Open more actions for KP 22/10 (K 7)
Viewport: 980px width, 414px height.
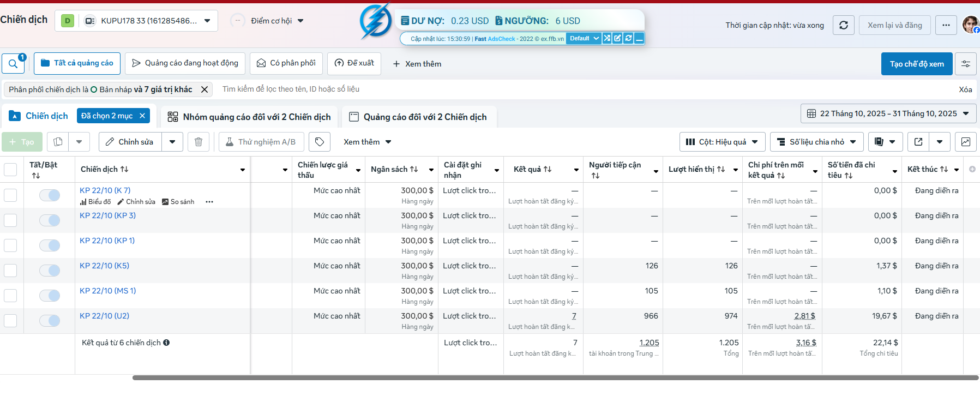click(x=209, y=202)
